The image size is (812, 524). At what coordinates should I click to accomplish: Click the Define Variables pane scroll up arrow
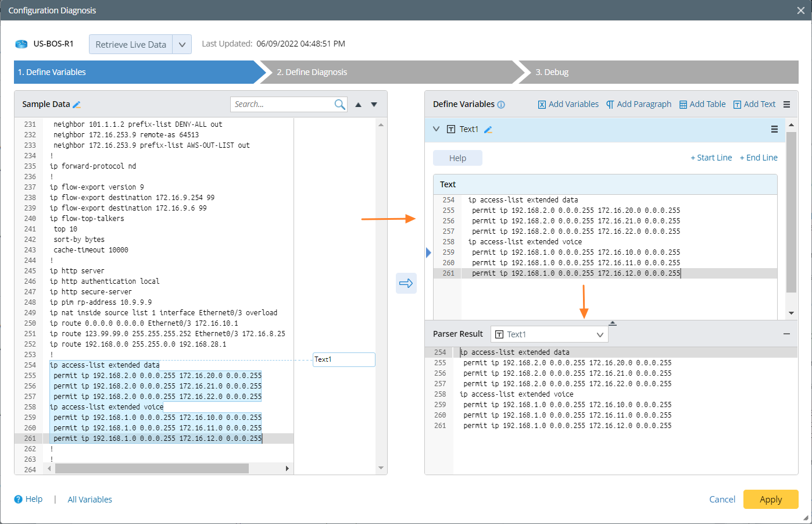coord(791,125)
